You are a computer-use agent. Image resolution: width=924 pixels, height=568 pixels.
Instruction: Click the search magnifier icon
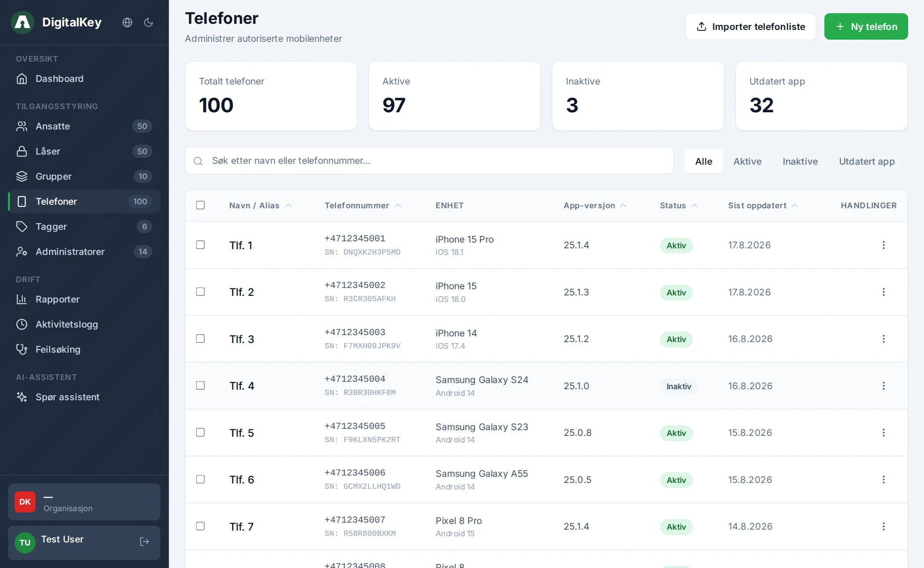click(x=198, y=161)
